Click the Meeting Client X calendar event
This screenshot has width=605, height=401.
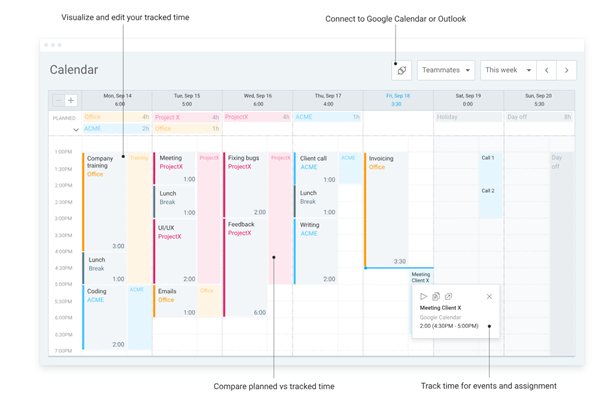(x=421, y=276)
